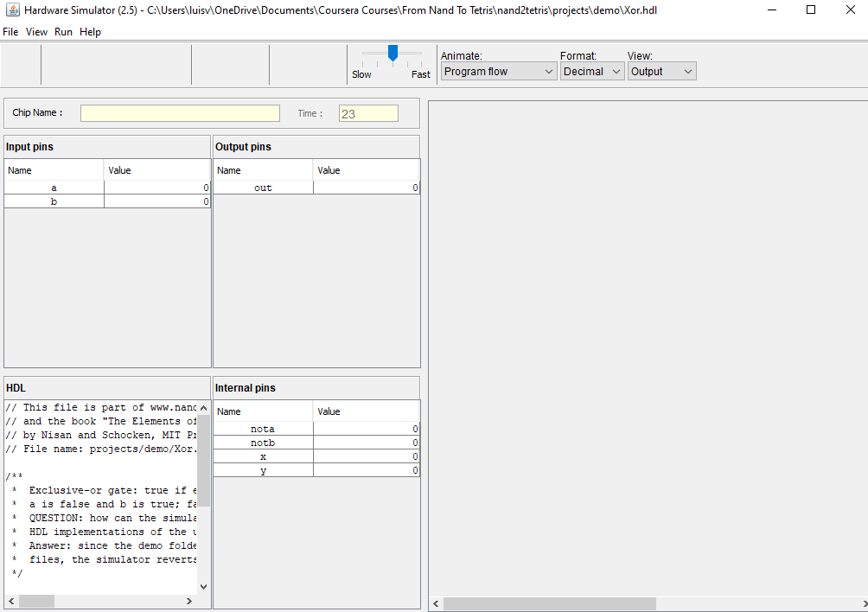The width and height of the screenshot is (868, 612).
Task: Select the value cell of input pin b
Action: (x=156, y=201)
